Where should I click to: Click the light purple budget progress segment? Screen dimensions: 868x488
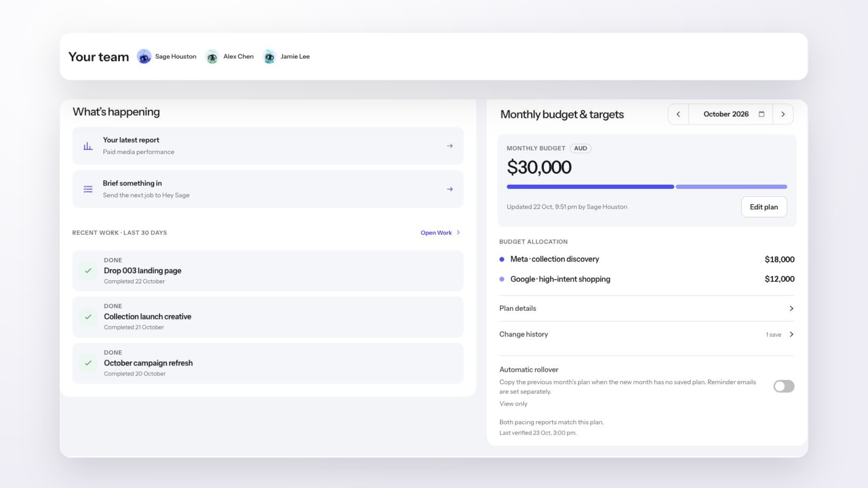click(x=731, y=187)
